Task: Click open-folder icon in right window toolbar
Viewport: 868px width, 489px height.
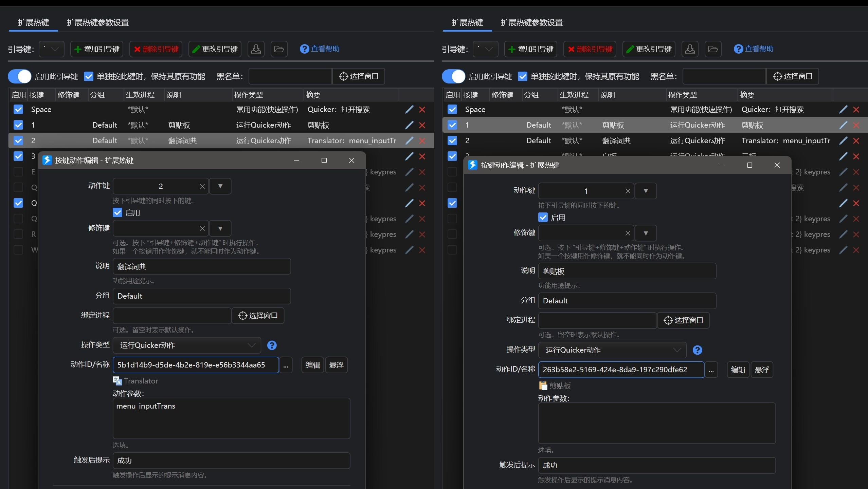Action: pyautogui.click(x=713, y=49)
